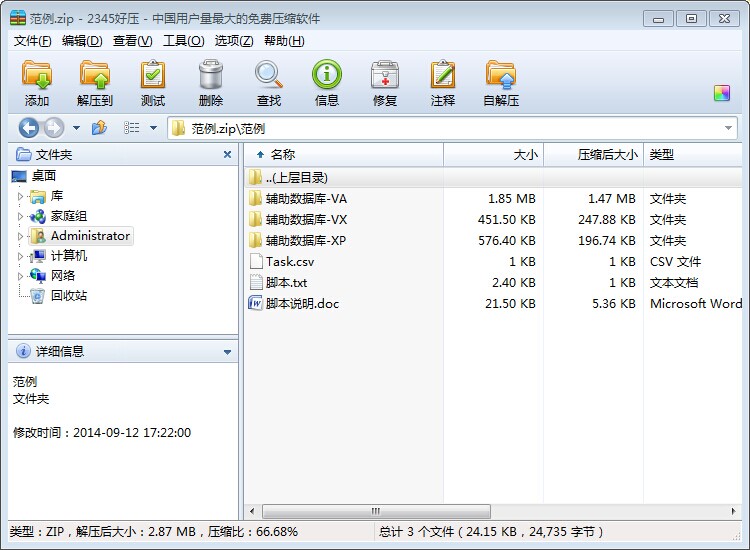Image resolution: width=750 pixels, height=550 pixels.
Task: Open the 查看(V) menu
Action: (132, 41)
